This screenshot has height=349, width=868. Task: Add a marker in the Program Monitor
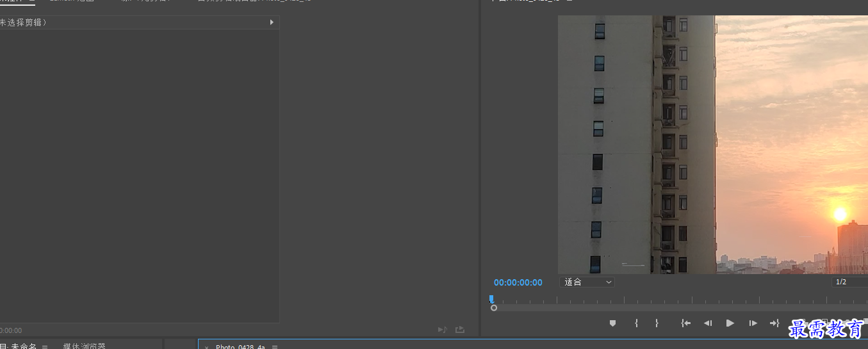612,323
